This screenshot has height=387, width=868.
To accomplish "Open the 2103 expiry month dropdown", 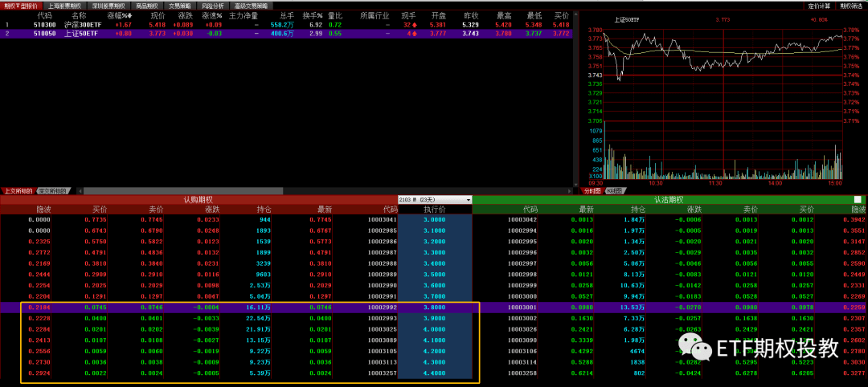I will tap(435, 200).
